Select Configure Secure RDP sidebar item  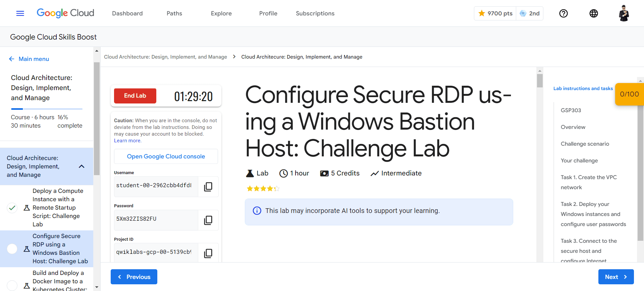(47, 249)
